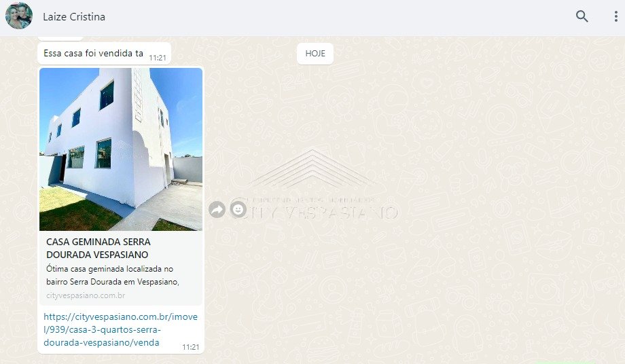625x364 pixels.
Task: Click the 11:21 timestamp under the link
Action: [x=190, y=347]
